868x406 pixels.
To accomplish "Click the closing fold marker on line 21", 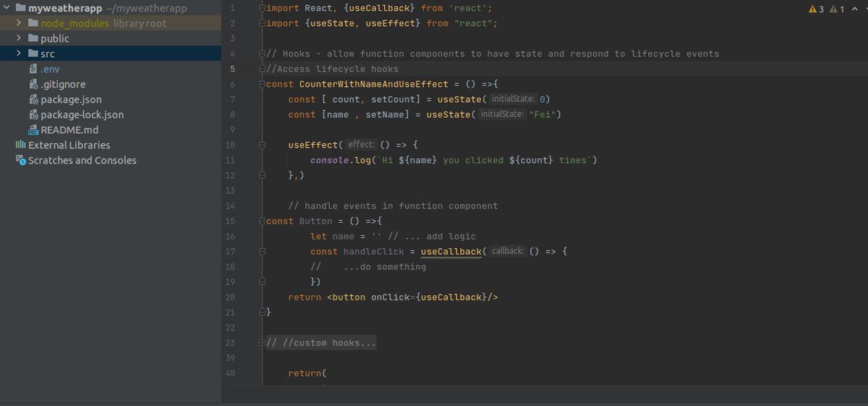I will (x=262, y=312).
